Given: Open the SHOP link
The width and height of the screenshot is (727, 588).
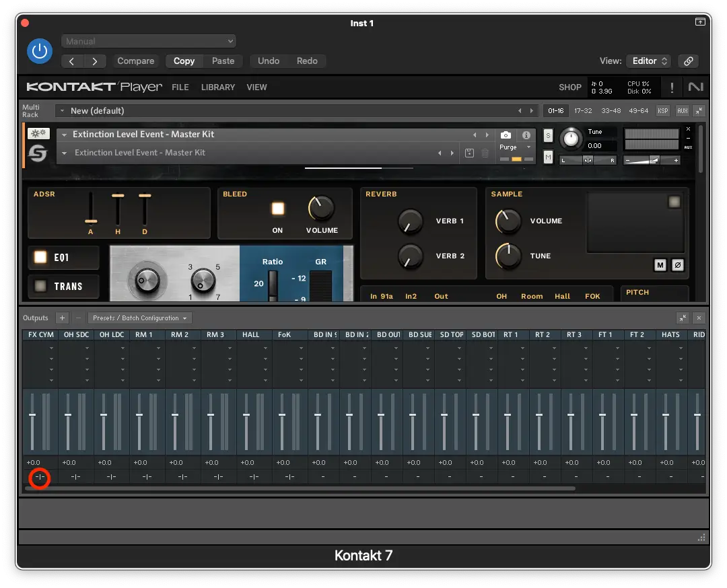Looking at the screenshot, I should tap(570, 87).
